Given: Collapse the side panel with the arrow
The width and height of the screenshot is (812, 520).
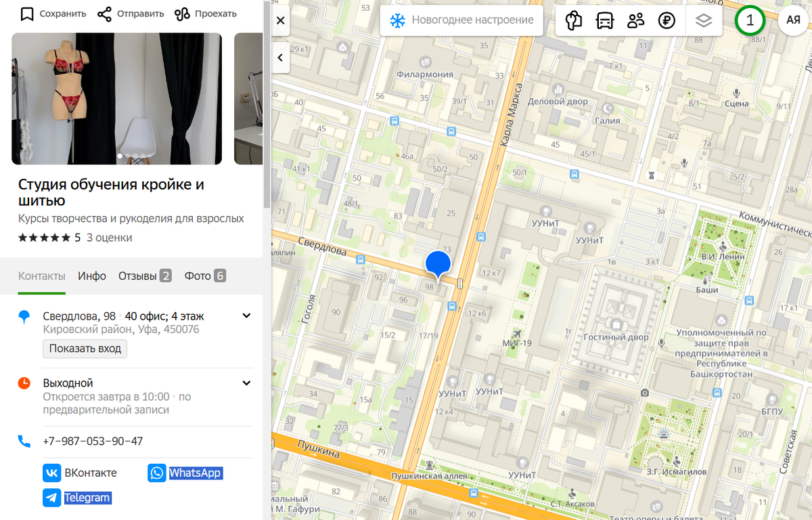Looking at the screenshot, I should tap(281, 58).
